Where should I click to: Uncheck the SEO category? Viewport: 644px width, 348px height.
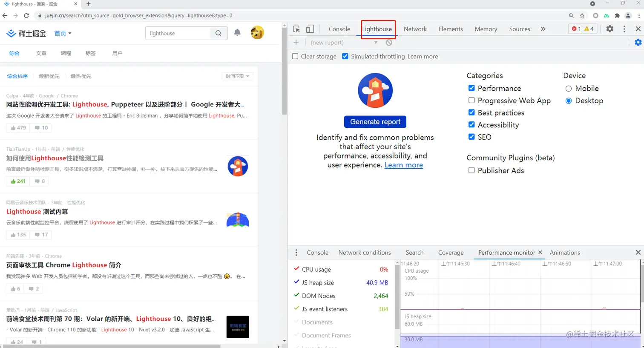click(x=471, y=137)
